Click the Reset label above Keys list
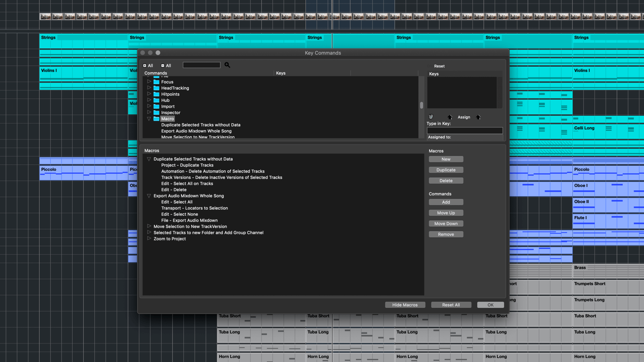 point(439,66)
